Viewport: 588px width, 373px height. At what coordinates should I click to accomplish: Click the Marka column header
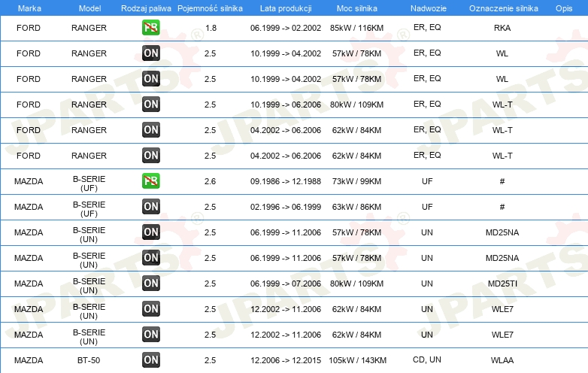point(29,8)
